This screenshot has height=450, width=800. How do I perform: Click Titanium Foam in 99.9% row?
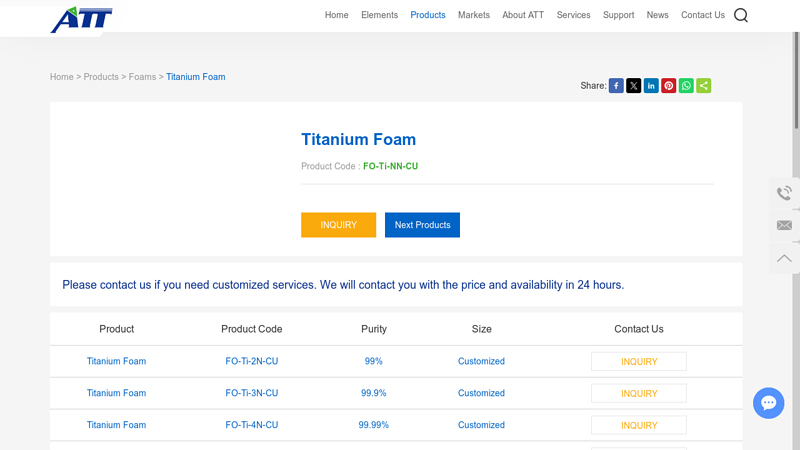[116, 393]
